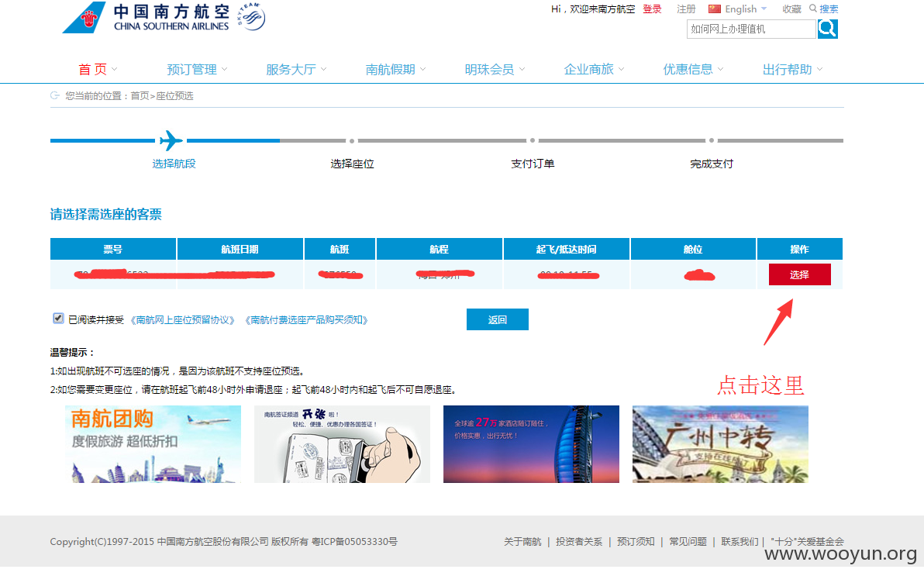
Task: Click the China Southern Airlines logo
Action: pos(146,18)
